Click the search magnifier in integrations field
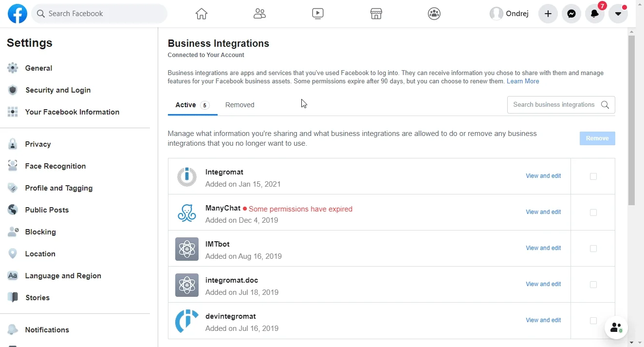The image size is (644, 347). pos(605,105)
